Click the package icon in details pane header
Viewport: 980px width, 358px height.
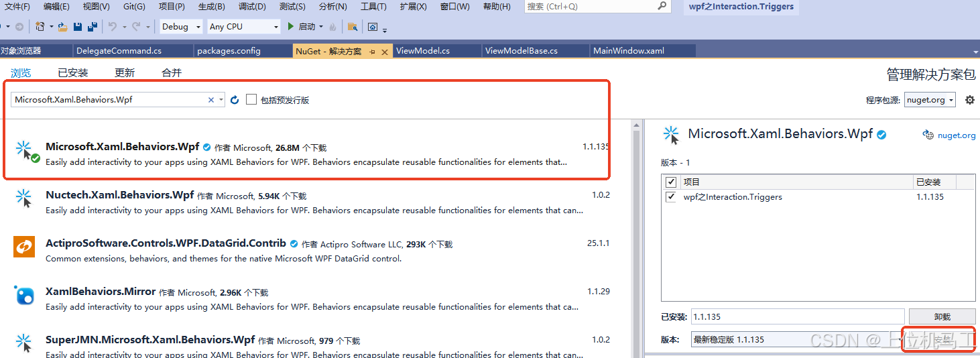pyautogui.click(x=672, y=134)
